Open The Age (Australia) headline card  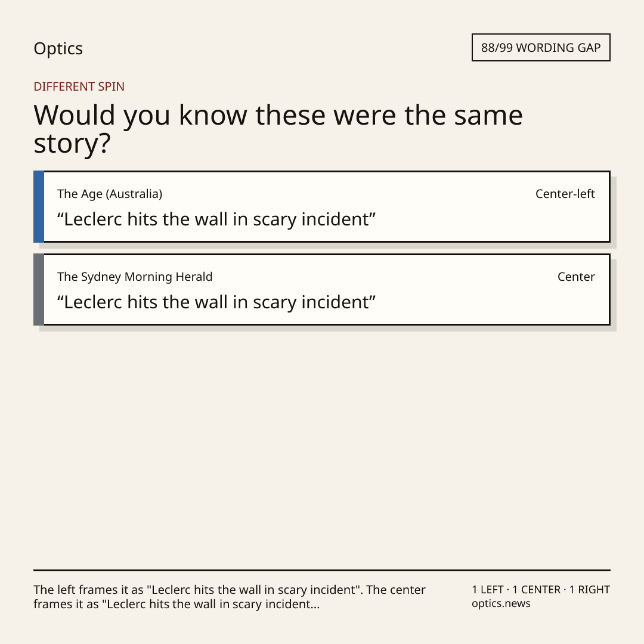coord(322,206)
